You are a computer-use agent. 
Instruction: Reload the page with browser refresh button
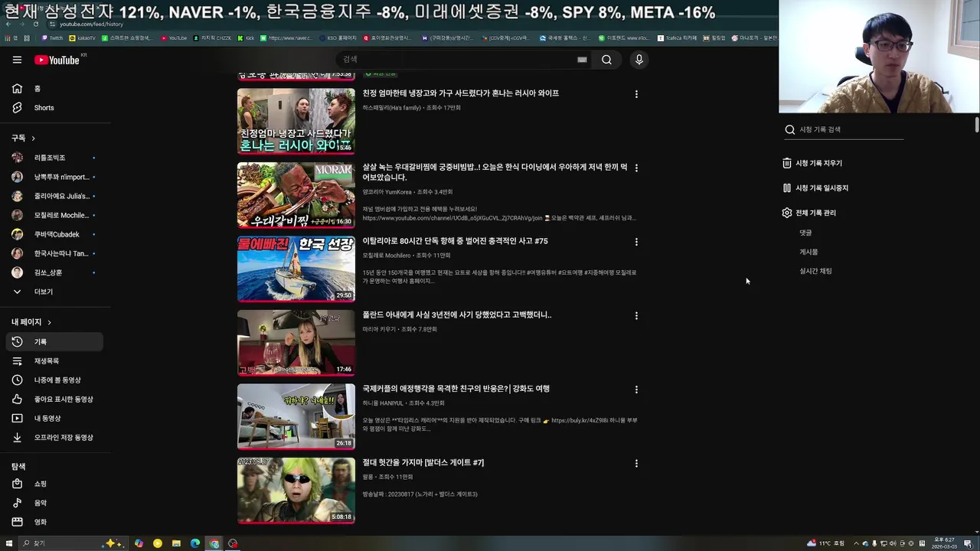coord(36,24)
